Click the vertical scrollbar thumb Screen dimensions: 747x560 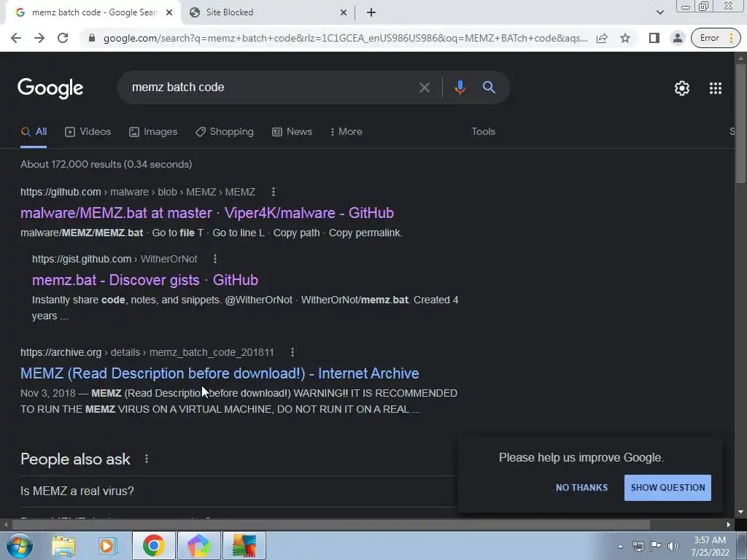[740, 122]
